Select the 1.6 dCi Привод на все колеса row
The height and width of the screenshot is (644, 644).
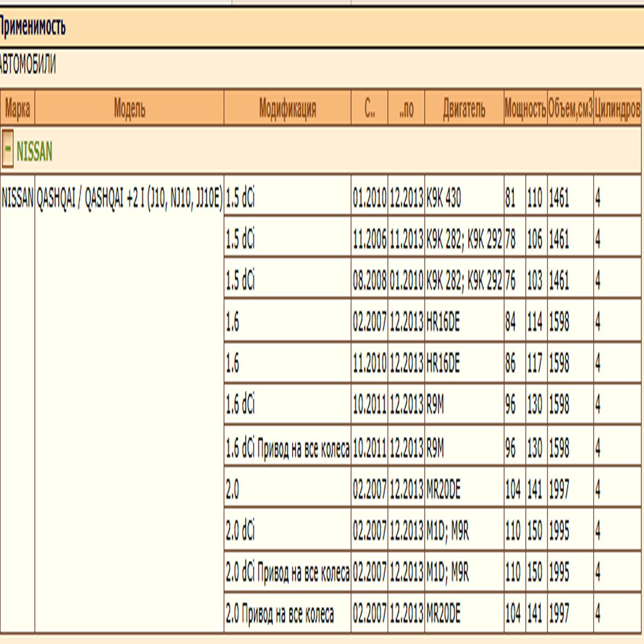(287, 449)
